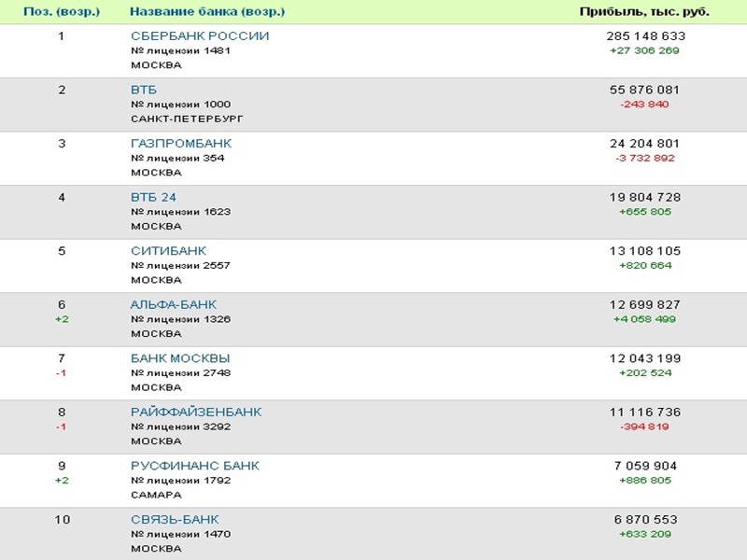Open the СБЕРБАНК РОССИИ bank link

[x=200, y=36]
